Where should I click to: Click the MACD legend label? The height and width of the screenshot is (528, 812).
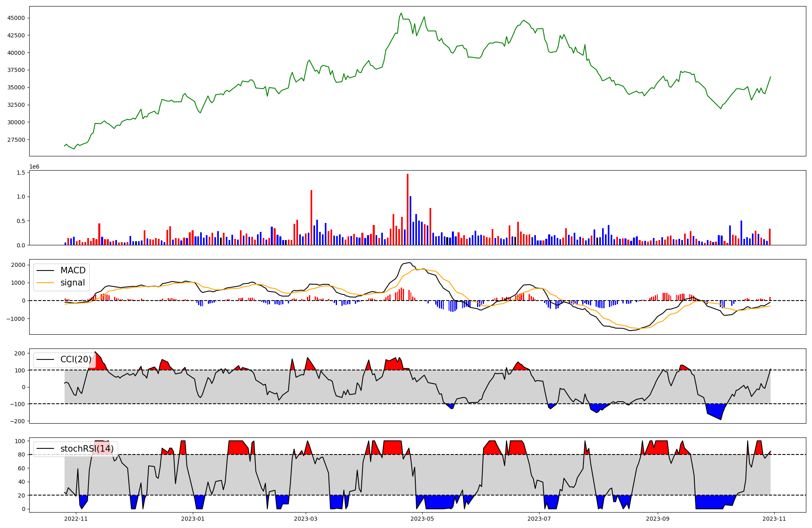click(73, 270)
